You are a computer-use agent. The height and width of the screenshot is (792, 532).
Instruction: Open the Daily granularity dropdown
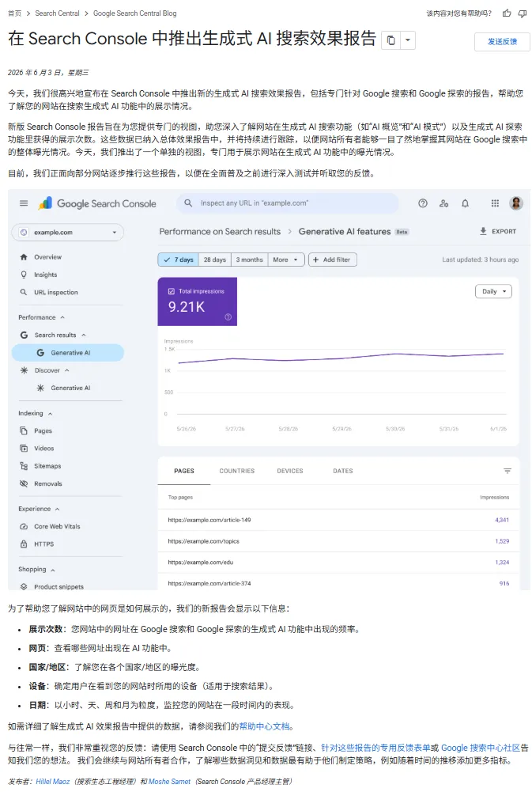(493, 291)
